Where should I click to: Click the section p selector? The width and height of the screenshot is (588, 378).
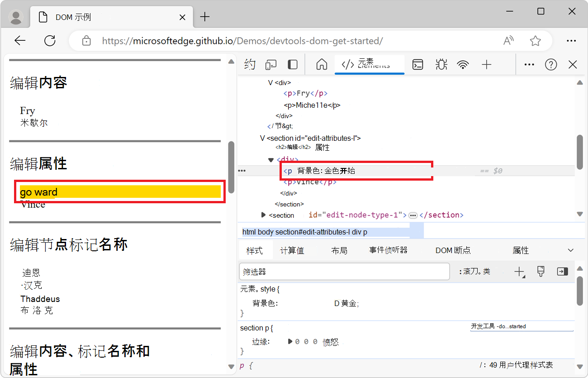point(254,328)
